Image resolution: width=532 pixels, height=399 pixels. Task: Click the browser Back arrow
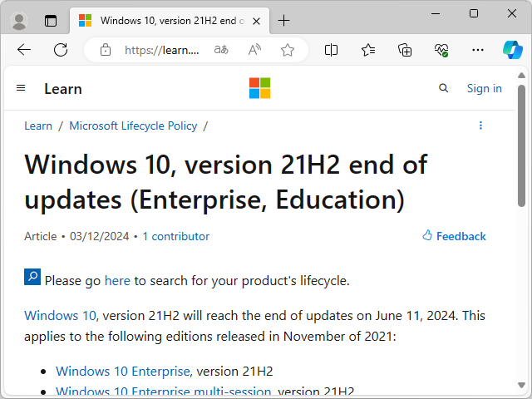[x=24, y=50]
